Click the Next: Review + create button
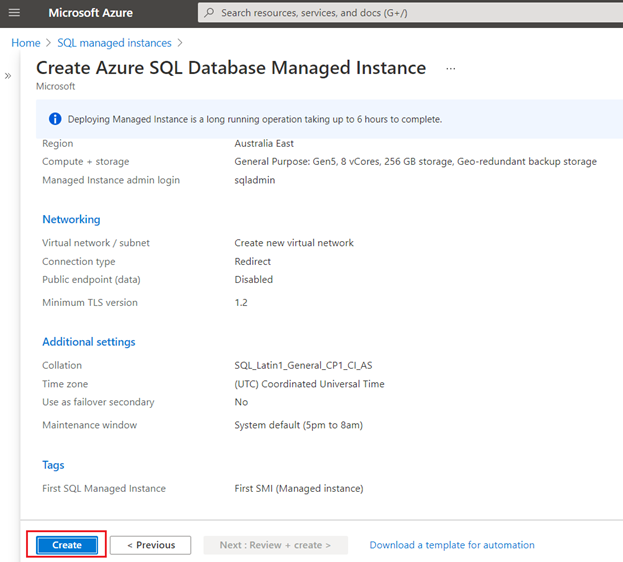623x562 pixels. tap(275, 545)
